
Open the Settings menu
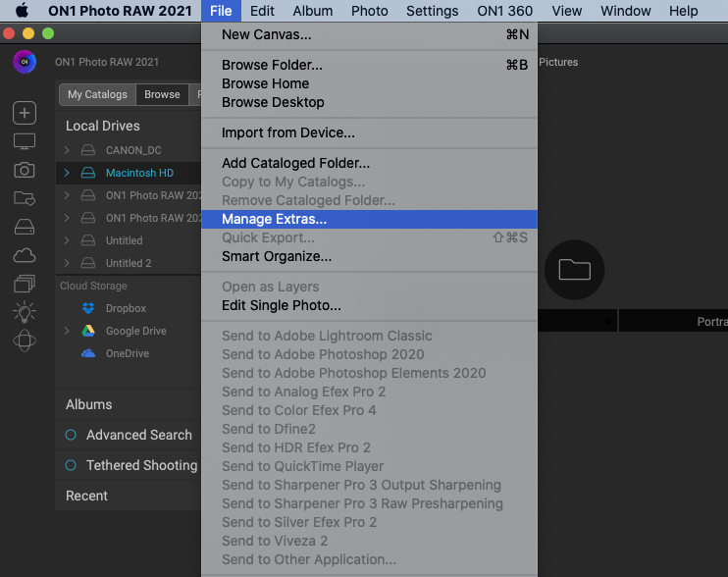pyautogui.click(x=433, y=11)
